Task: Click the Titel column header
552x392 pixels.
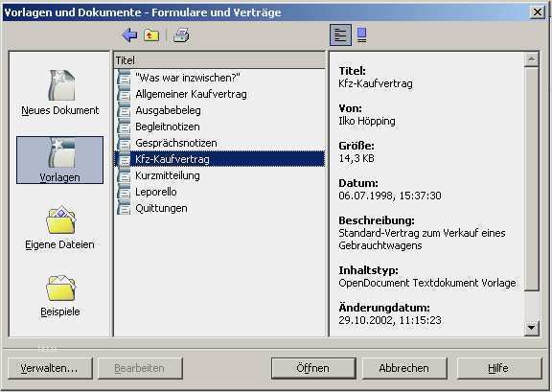Action: (x=219, y=60)
